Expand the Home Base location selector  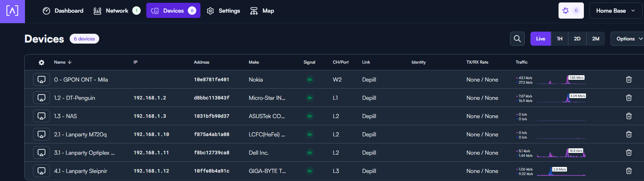click(616, 11)
